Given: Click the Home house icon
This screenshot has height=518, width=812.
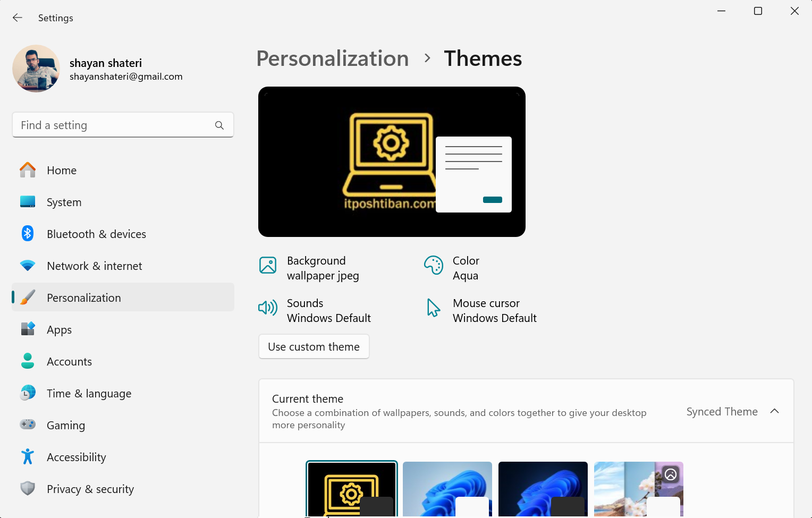Looking at the screenshot, I should click(x=28, y=170).
